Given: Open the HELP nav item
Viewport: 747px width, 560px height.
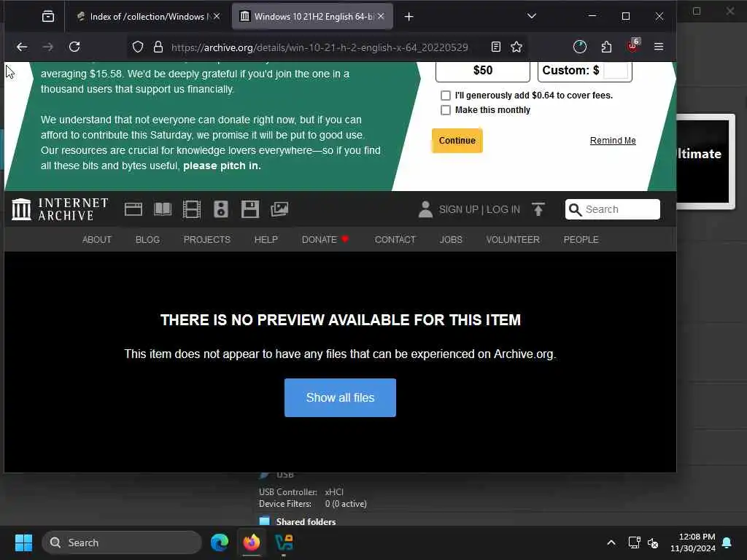Looking at the screenshot, I should click(x=266, y=239).
